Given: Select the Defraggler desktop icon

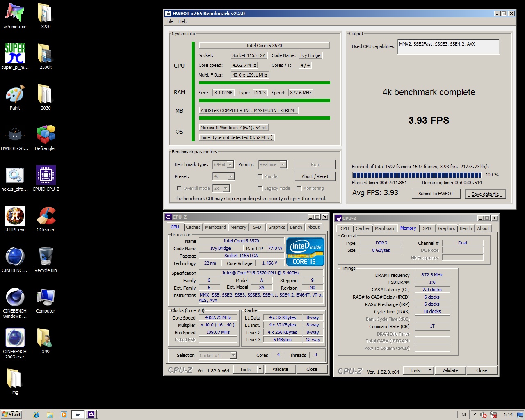Looking at the screenshot, I should point(46,138).
